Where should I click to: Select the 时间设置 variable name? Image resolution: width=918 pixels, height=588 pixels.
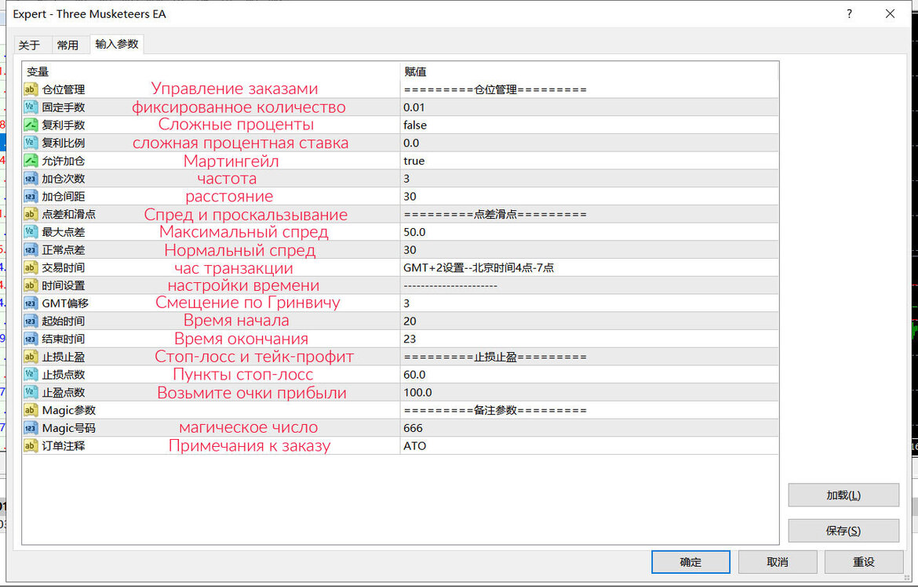64,285
